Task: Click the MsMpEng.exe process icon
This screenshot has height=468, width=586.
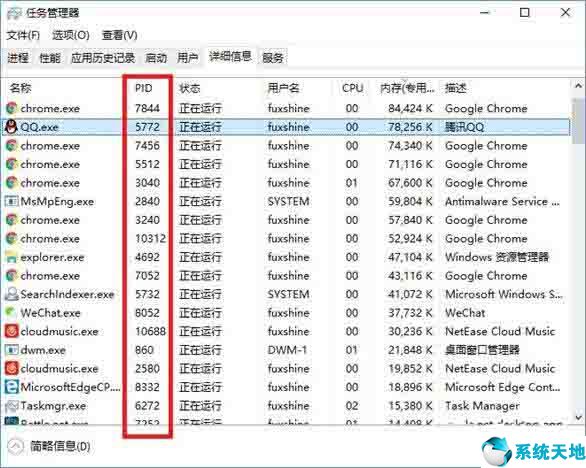Action: [x=11, y=201]
